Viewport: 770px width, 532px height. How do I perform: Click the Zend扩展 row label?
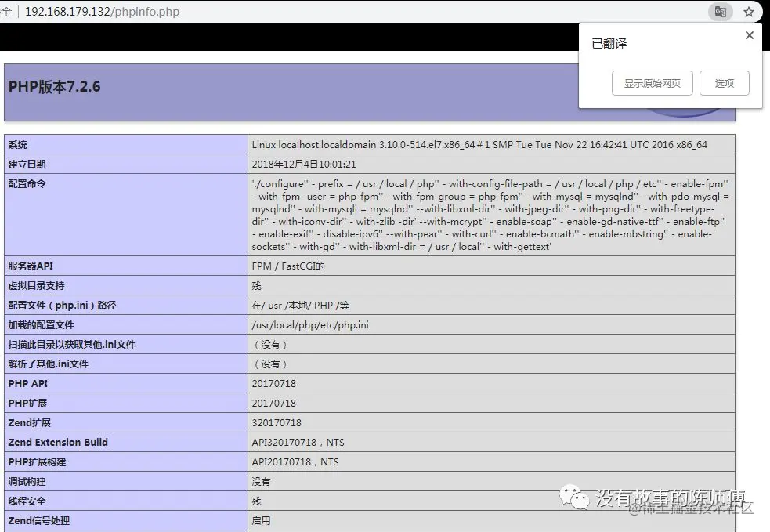tap(30, 422)
